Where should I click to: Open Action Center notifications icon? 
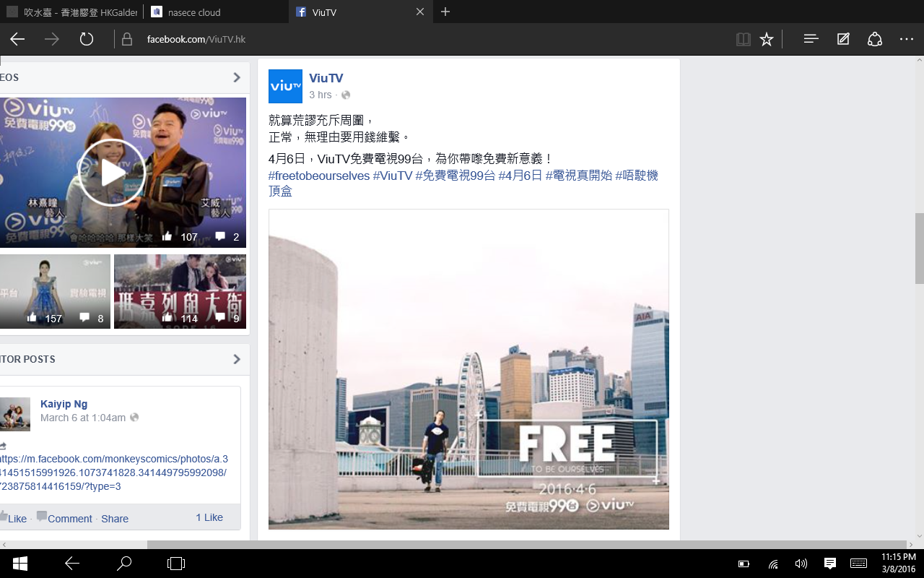point(829,564)
